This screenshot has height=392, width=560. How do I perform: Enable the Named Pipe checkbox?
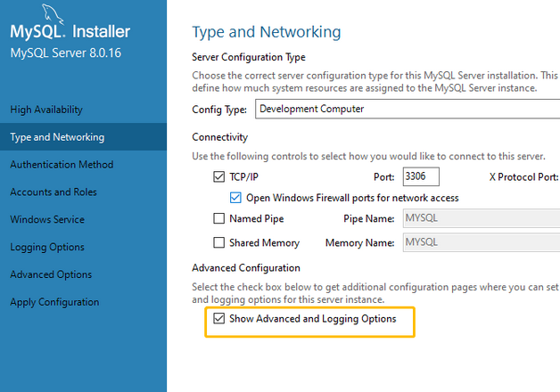click(219, 218)
